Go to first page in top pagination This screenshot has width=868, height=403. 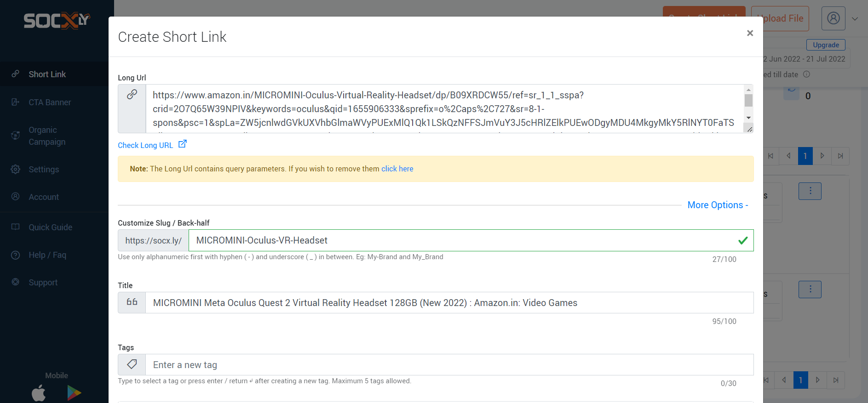coord(770,156)
